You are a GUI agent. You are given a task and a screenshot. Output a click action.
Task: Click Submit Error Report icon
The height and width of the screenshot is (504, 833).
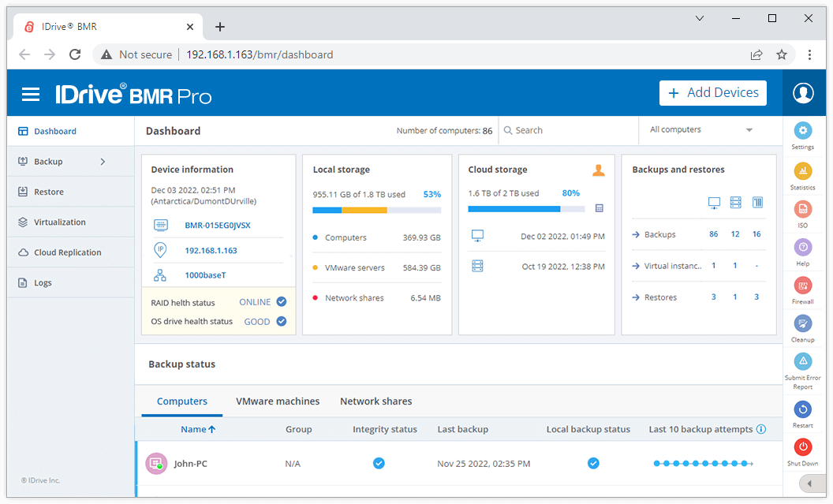point(803,362)
